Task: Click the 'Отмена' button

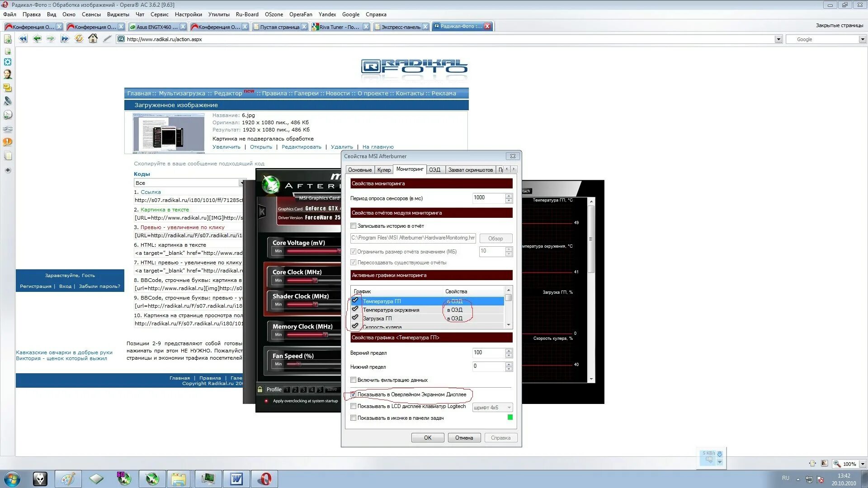Action: (464, 438)
